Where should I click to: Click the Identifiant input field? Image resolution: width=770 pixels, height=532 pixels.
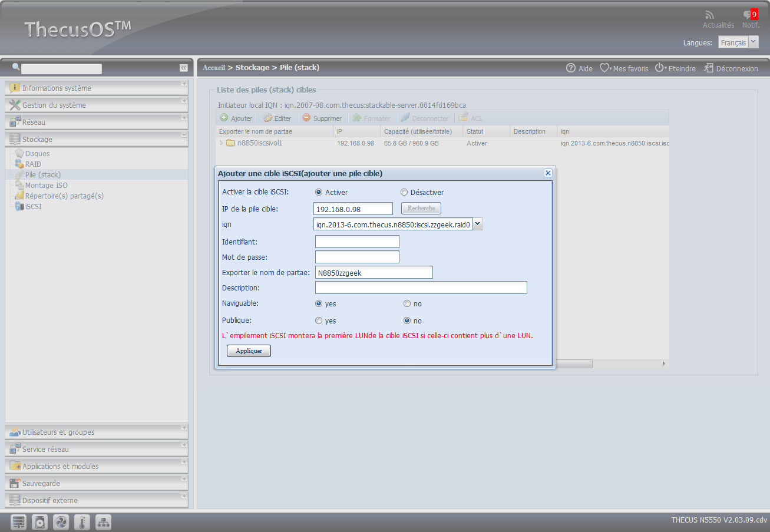click(x=357, y=242)
